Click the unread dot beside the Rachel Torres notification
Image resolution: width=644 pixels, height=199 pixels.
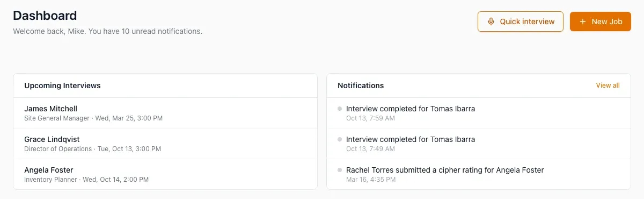tap(340, 170)
